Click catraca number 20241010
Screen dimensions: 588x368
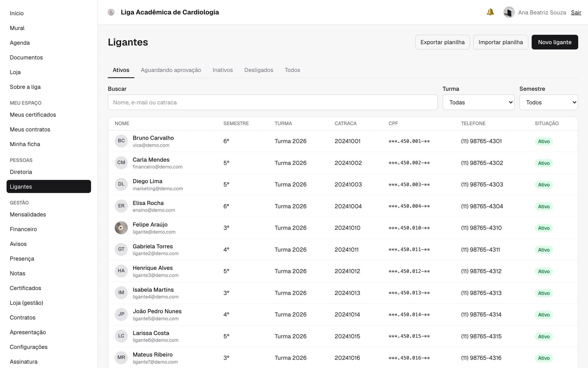347,228
